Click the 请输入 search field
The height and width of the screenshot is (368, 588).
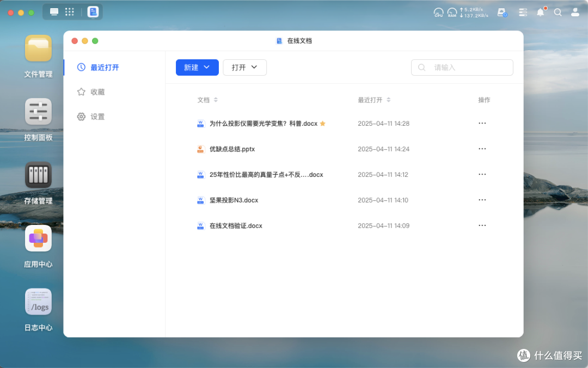click(462, 68)
